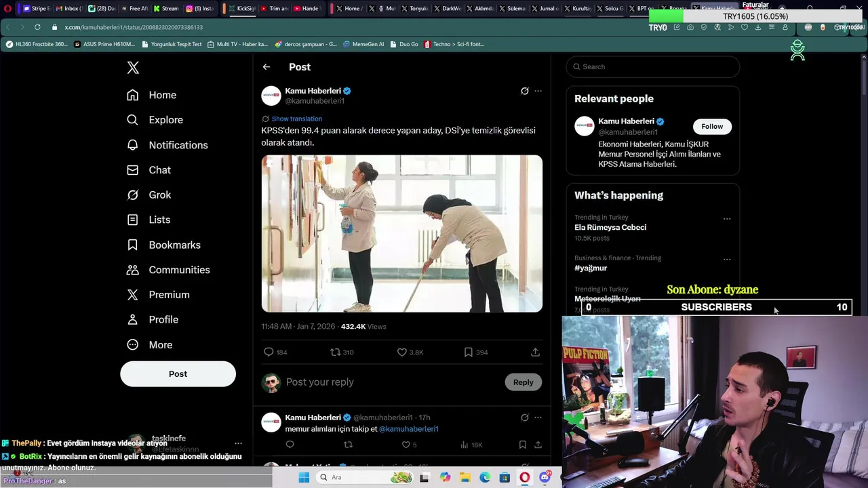Expand the More menu in the sidebar
This screenshot has height=488, width=868.
click(x=149, y=344)
